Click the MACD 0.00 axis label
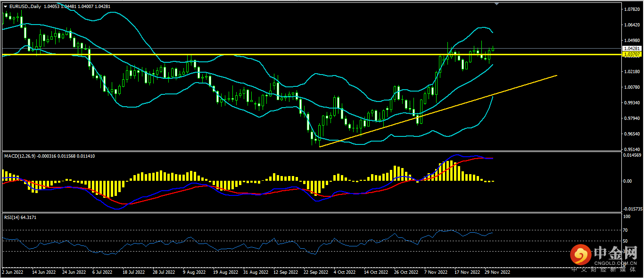 (627, 181)
